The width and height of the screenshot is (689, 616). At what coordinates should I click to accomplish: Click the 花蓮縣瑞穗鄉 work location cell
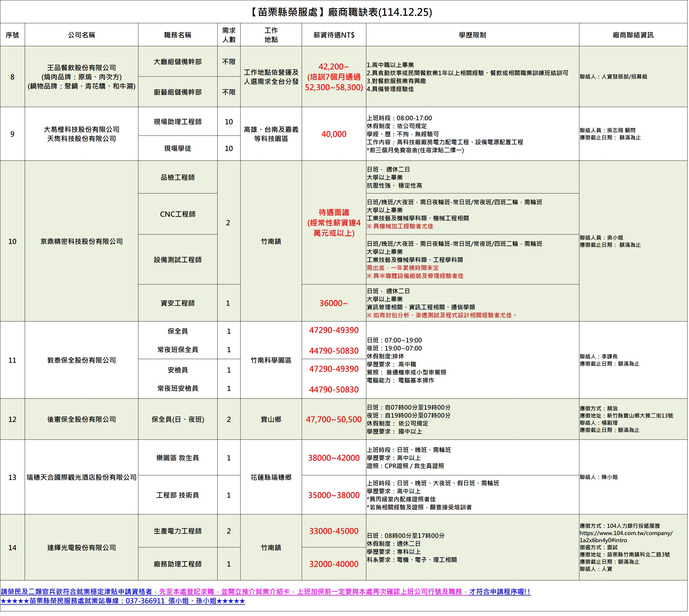click(x=271, y=478)
